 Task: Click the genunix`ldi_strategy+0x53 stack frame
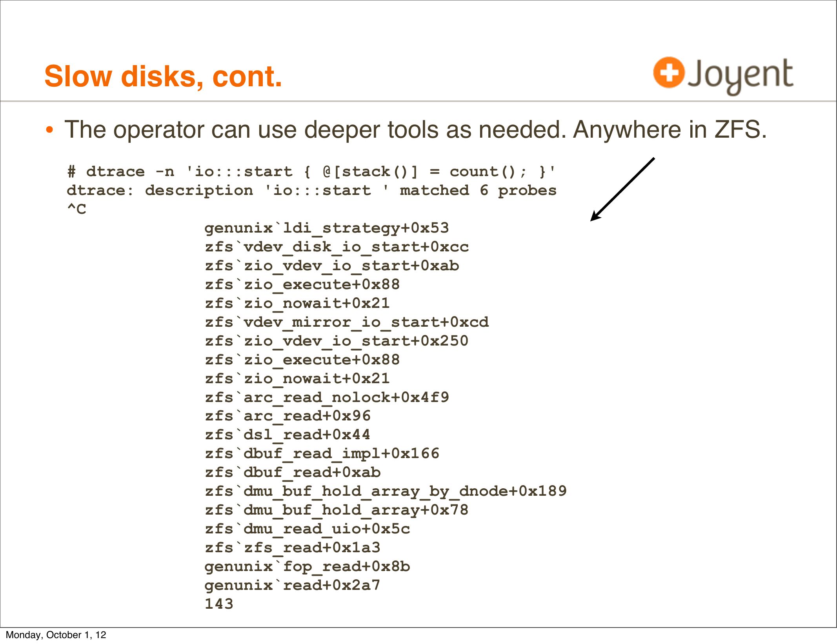[326, 228]
